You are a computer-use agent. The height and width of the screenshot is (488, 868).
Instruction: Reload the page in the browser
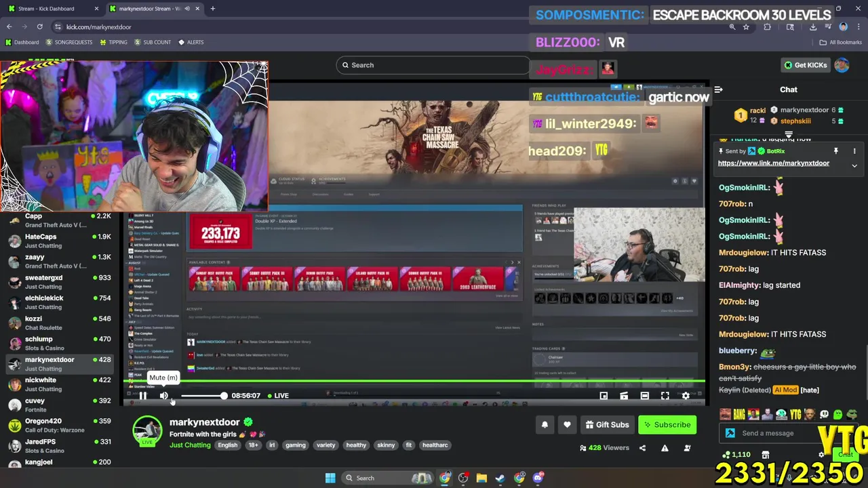pos(40,27)
